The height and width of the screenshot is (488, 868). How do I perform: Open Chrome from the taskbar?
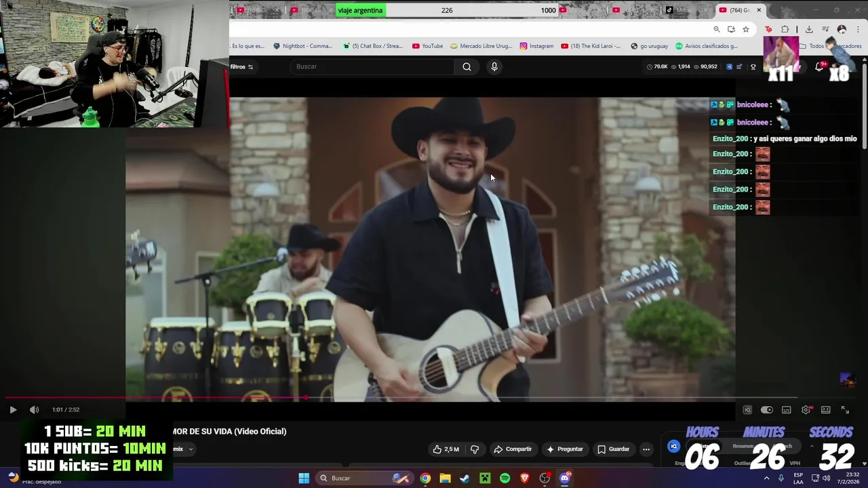click(x=425, y=478)
